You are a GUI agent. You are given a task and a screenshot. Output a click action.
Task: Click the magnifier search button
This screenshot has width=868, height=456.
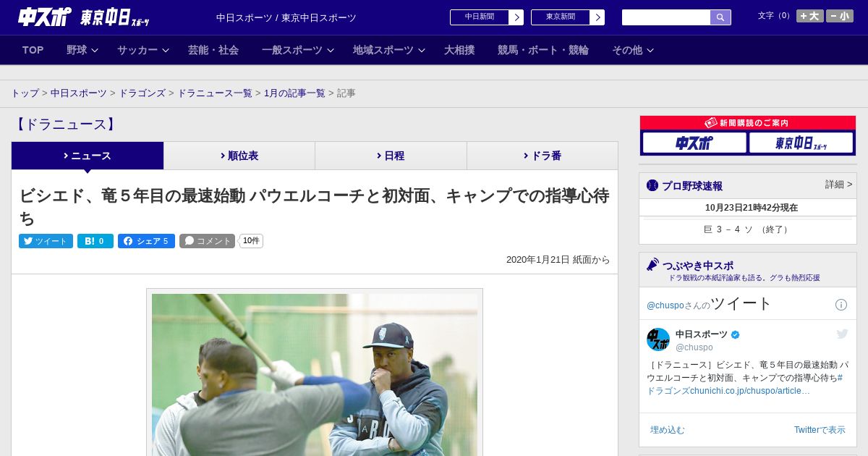pyautogui.click(x=720, y=17)
